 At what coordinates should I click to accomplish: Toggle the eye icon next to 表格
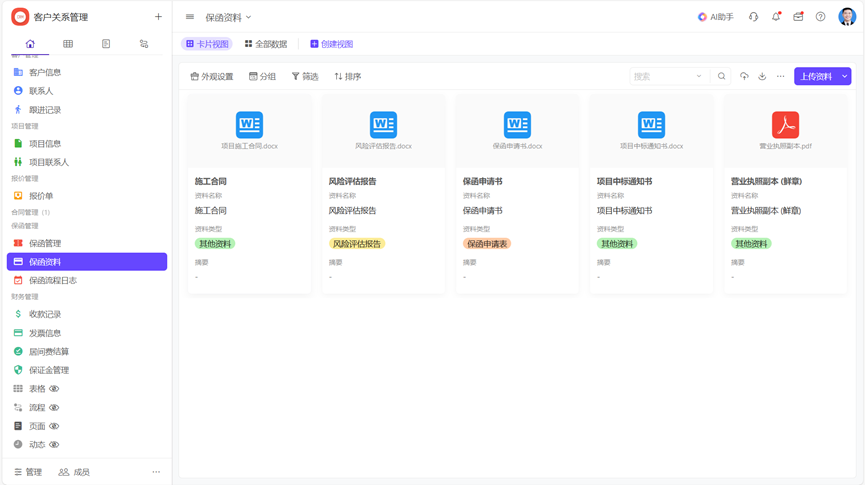tap(55, 389)
